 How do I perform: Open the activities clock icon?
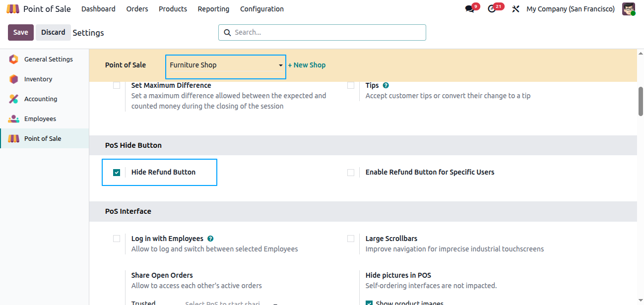[x=492, y=9]
